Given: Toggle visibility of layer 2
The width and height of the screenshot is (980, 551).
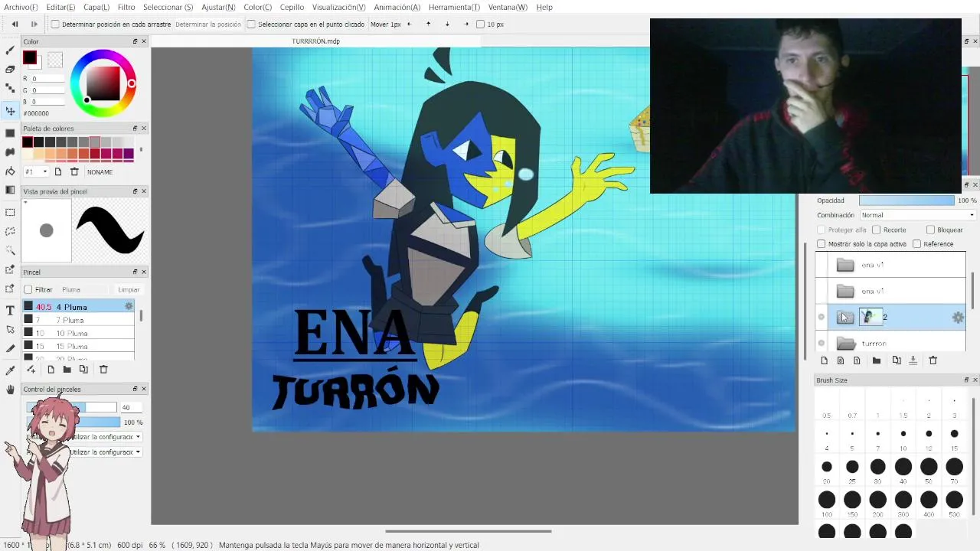Looking at the screenshot, I should pyautogui.click(x=822, y=317).
